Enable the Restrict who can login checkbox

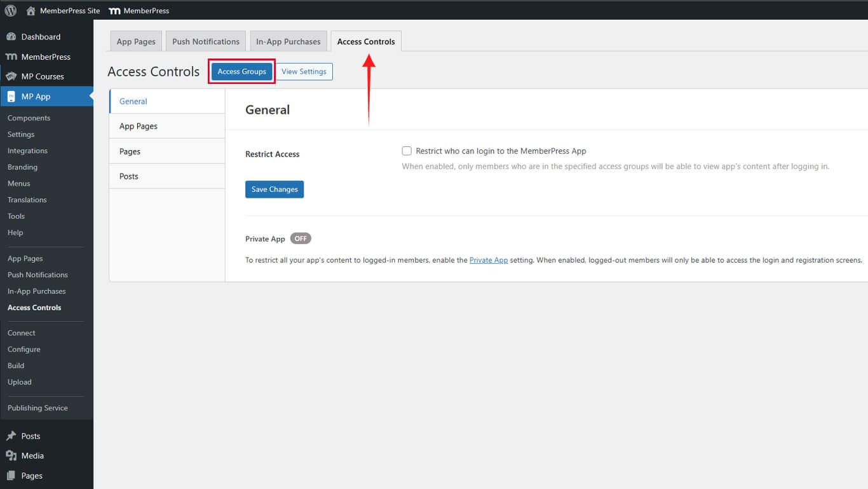click(x=407, y=151)
